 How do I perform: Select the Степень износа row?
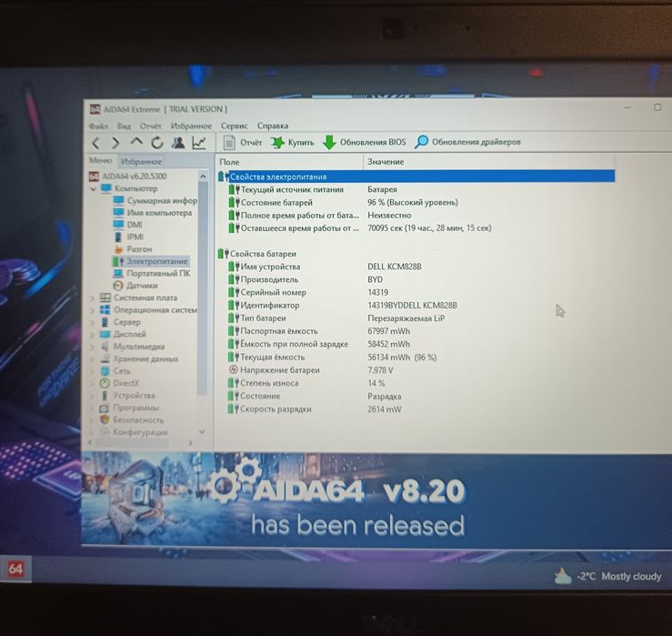(416, 383)
